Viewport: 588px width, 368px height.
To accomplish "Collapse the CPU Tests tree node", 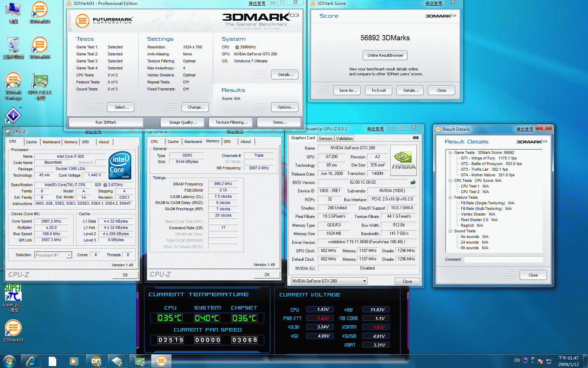I will [x=450, y=180].
